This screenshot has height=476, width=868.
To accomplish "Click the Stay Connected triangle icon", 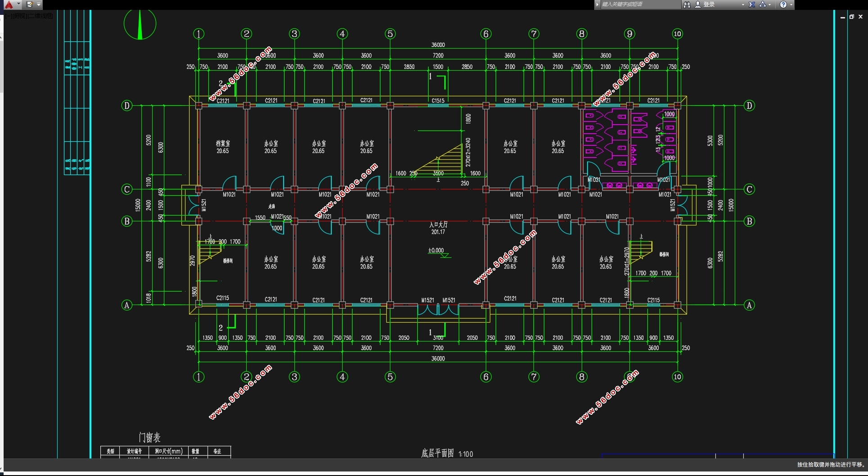I will click(x=763, y=4).
